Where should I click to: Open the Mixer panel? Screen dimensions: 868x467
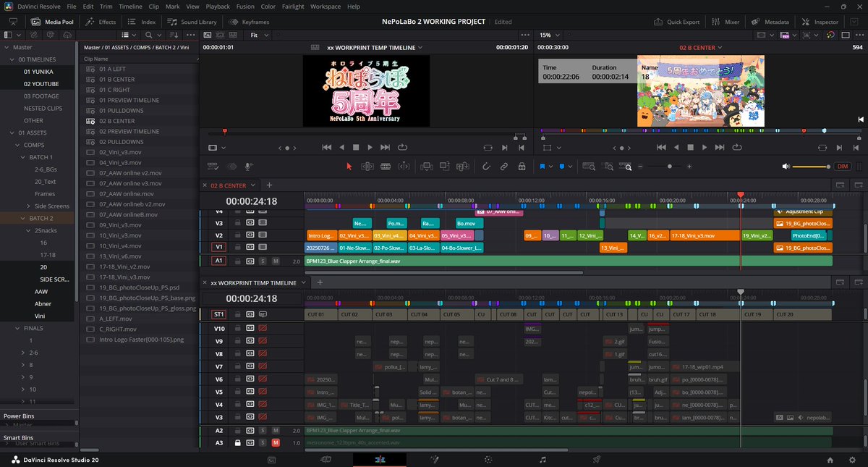(x=726, y=22)
